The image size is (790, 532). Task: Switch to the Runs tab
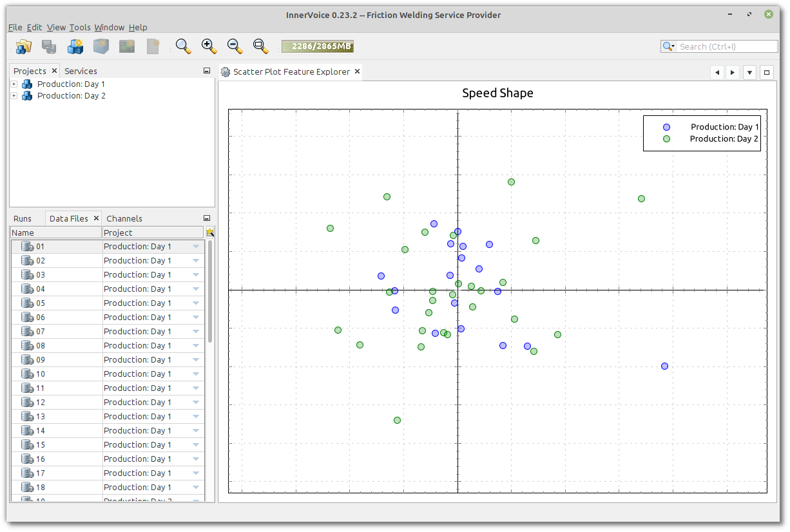point(23,218)
